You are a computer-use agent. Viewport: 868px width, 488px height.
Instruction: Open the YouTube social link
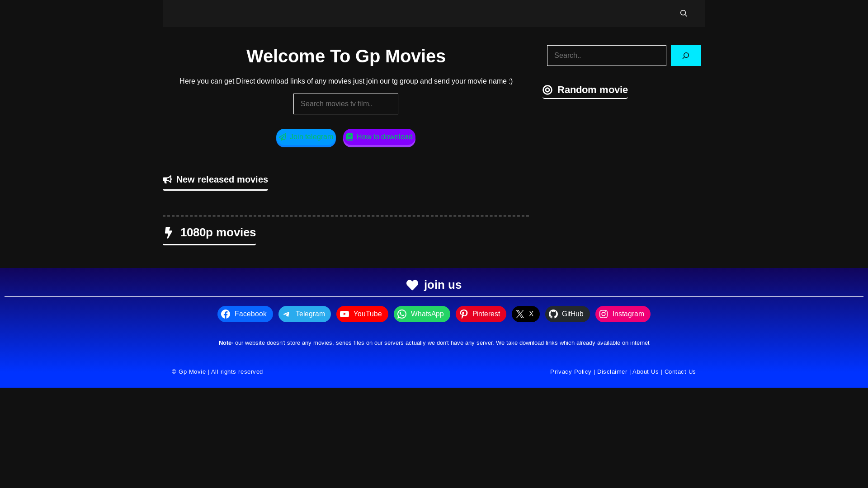[x=362, y=314]
